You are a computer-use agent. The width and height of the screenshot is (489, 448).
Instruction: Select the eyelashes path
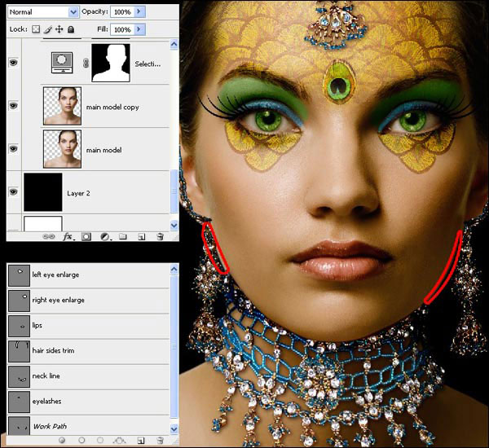point(88,402)
